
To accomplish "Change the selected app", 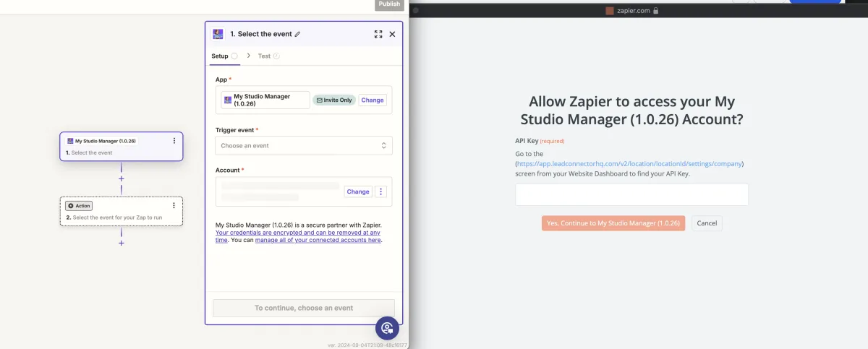I will click(x=373, y=100).
